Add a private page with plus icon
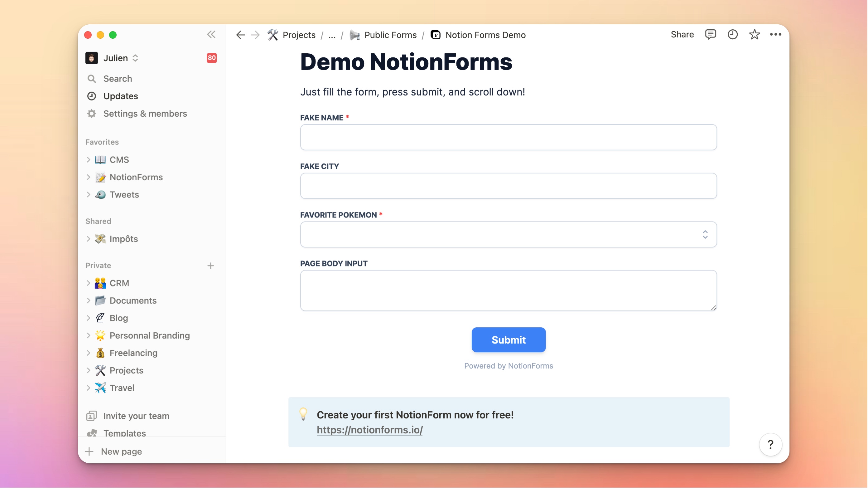Viewport: 868px width, 488px height. [210, 266]
